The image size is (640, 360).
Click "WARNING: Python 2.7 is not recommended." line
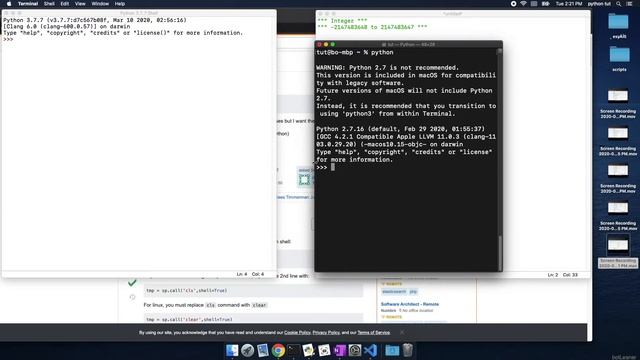tap(387, 68)
